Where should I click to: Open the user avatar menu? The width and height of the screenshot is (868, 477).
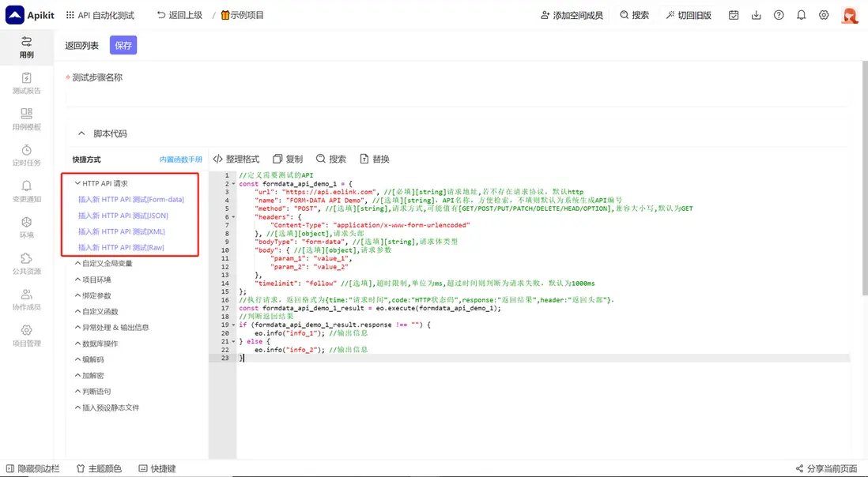pos(850,15)
